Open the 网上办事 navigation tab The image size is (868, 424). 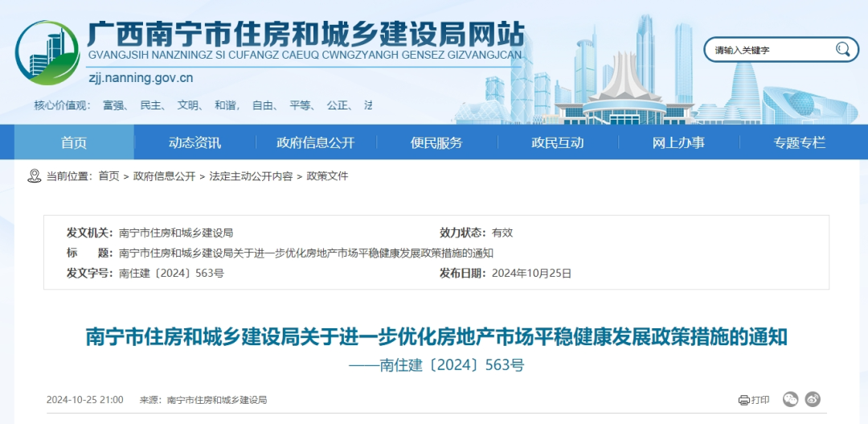[x=678, y=142]
